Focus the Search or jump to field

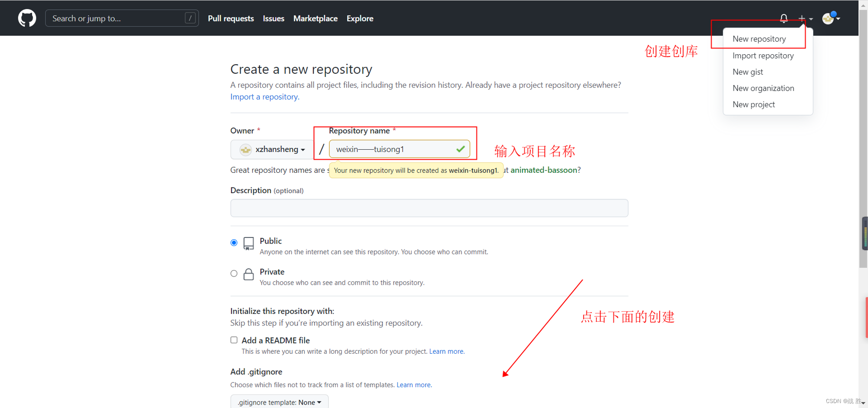(122, 18)
